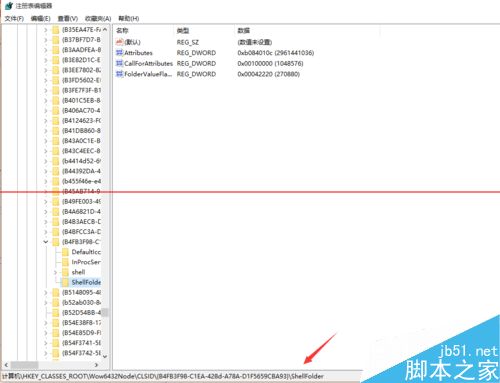Image resolution: width=500 pixels, height=383 pixels.
Task: Expand the {B4124623-FC registry key
Action: tap(46, 120)
